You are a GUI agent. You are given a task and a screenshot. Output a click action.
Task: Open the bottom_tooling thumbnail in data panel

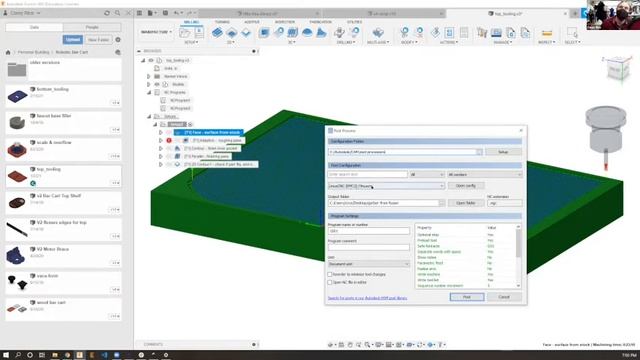[x=17, y=96]
